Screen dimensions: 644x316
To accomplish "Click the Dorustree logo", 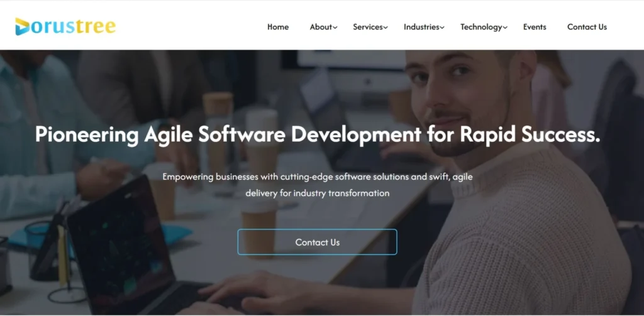I will pyautogui.click(x=65, y=26).
